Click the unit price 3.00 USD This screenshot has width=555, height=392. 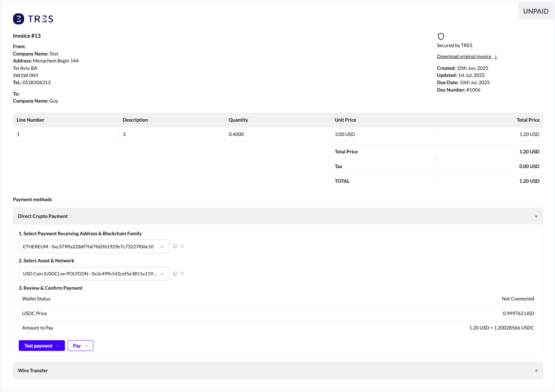tap(345, 134)
